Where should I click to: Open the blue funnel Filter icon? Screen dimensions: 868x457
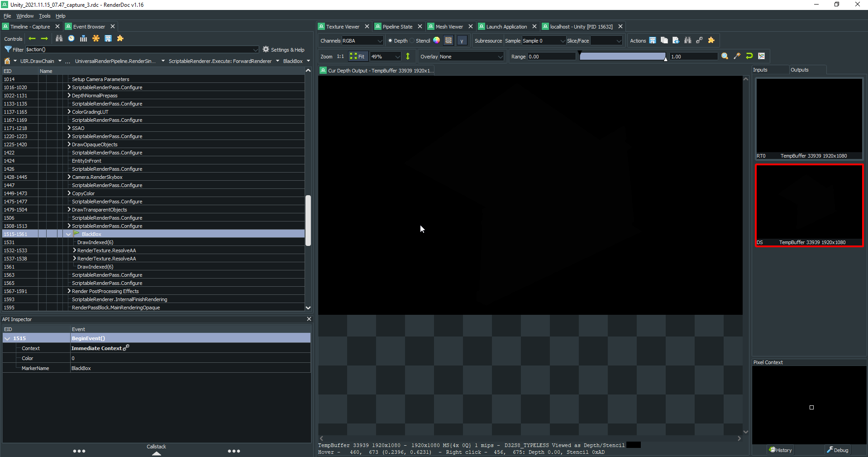(x=8, y=49)
